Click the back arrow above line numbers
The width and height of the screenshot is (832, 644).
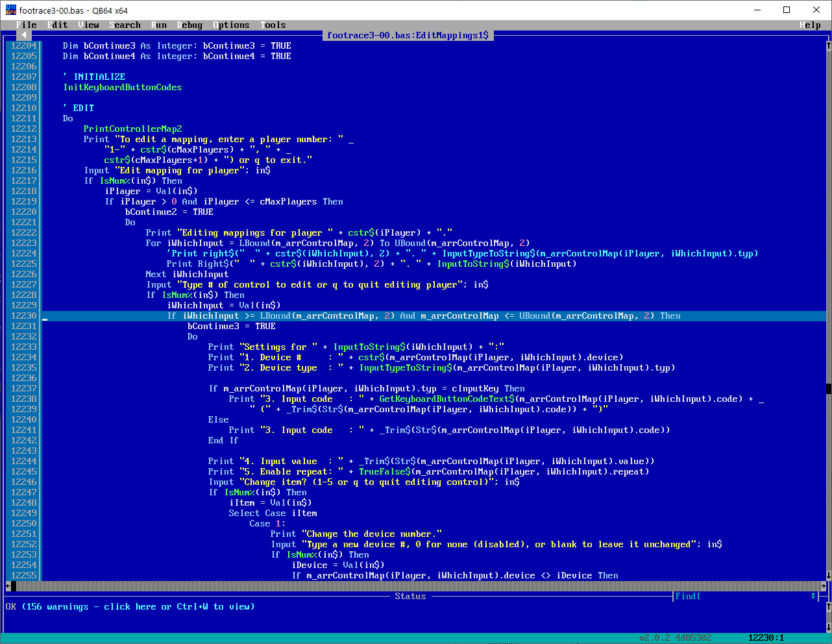click(x=24, y=35)
